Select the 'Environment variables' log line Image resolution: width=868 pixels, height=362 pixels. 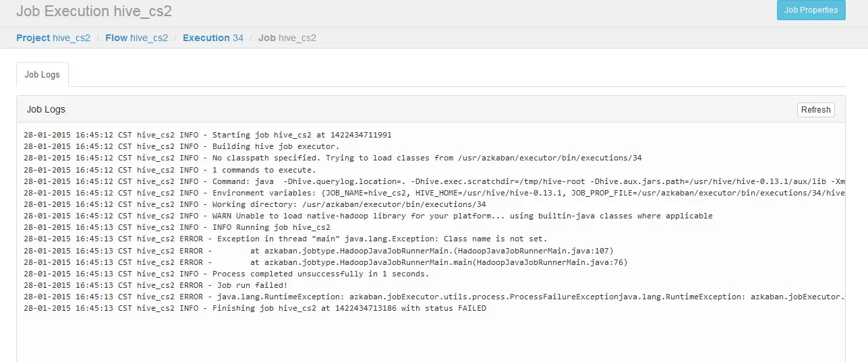[x=434, y=193]
